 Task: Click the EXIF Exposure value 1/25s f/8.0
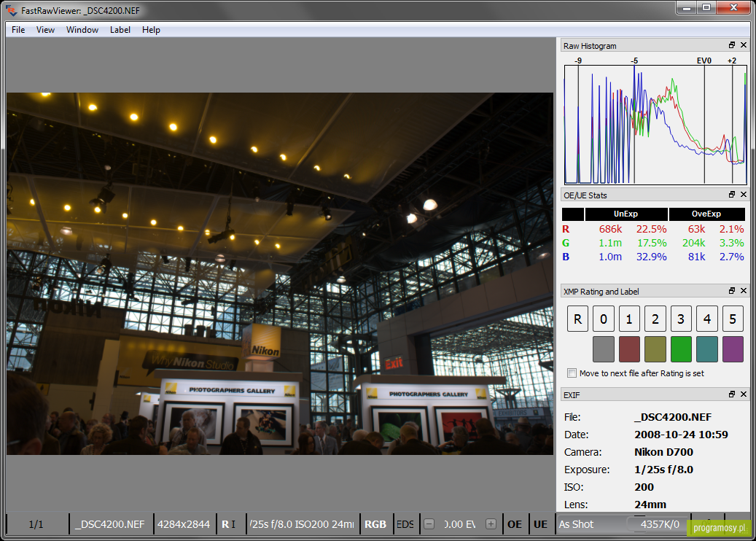pyautogui.click(x=664, y=470)
